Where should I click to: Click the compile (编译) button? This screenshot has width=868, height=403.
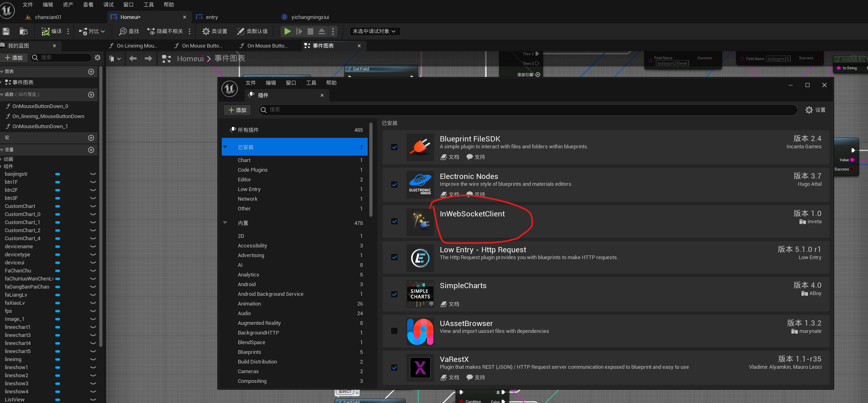pos(52,31)
